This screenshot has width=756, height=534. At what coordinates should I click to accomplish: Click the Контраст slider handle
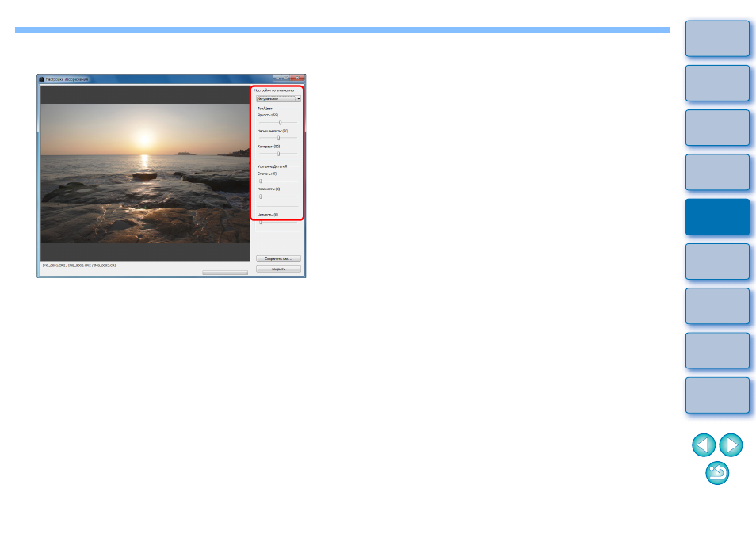tap(278, 154)
